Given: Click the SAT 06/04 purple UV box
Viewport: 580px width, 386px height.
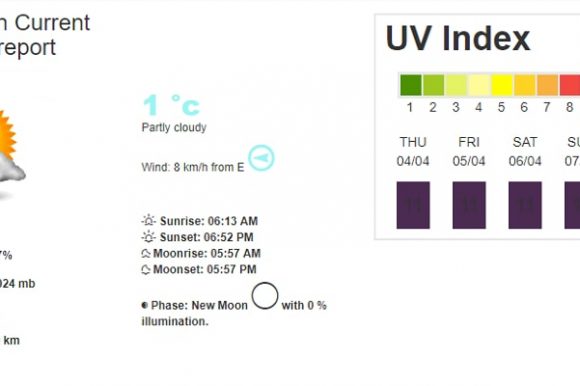Looking at the screenshot, I should point(525,205).
